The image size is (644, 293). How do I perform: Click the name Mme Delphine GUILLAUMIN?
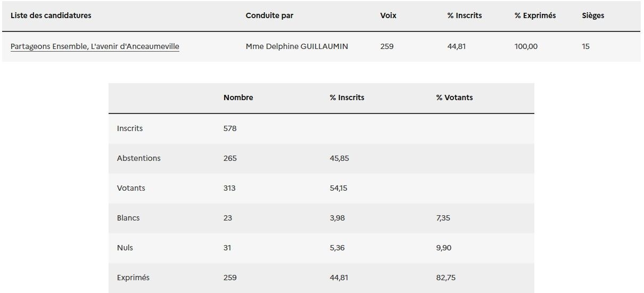tap(296, 47)
